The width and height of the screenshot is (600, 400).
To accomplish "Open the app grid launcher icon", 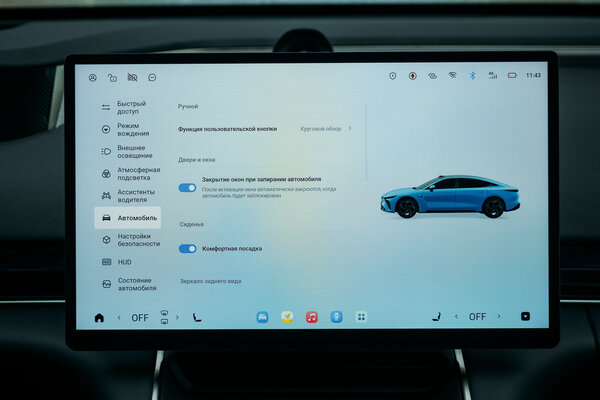I will (361, 317).
